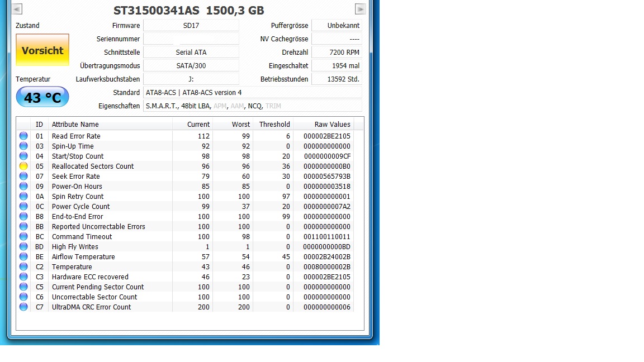Image resolution: width=644 pixels, height=362 pixels.
Task: Click the Eingeschaltet field 1954 mal
Action: click(337, 66)
